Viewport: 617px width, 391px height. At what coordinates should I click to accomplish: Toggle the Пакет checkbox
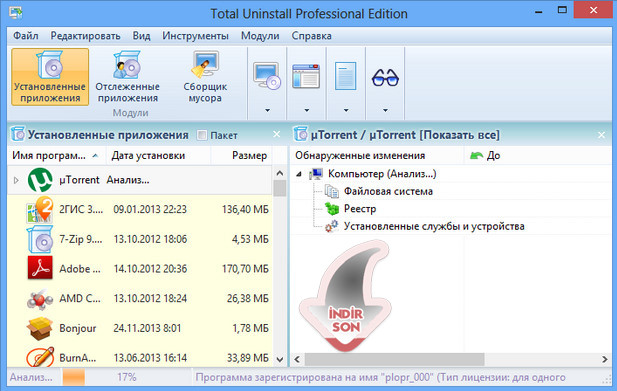(202, 135)
